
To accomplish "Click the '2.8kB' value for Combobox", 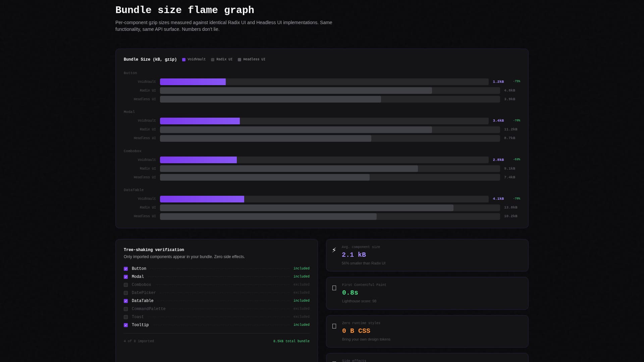I will click(498, 160).
